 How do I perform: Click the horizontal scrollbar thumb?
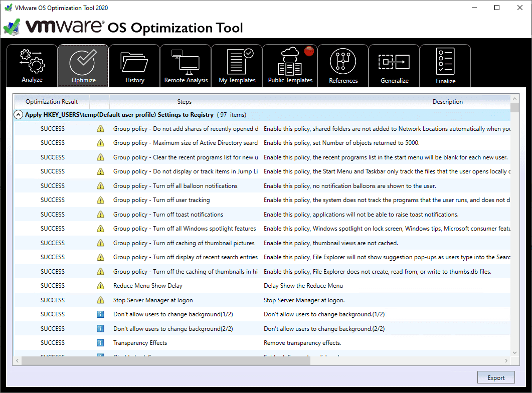coord(166,361)
